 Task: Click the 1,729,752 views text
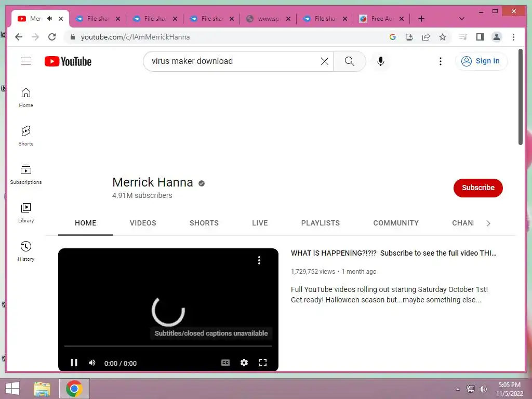click(313, 271)
